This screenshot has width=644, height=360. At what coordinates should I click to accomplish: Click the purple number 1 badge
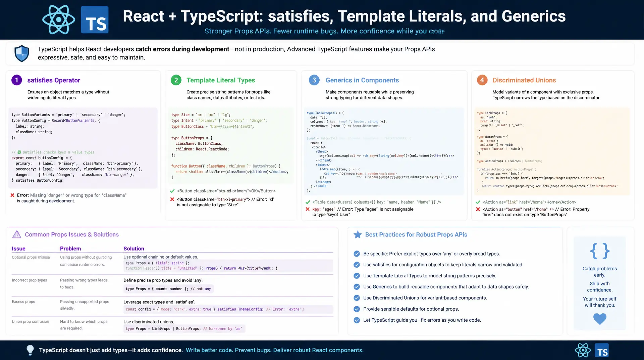click(x=17, y=80)
